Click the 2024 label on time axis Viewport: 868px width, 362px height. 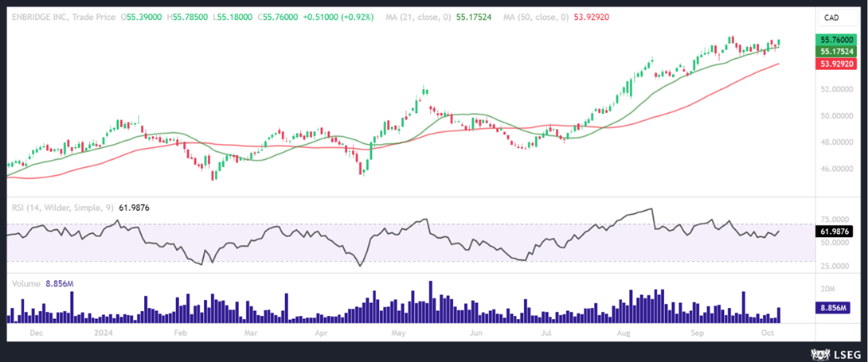click(x=103, y=333)
